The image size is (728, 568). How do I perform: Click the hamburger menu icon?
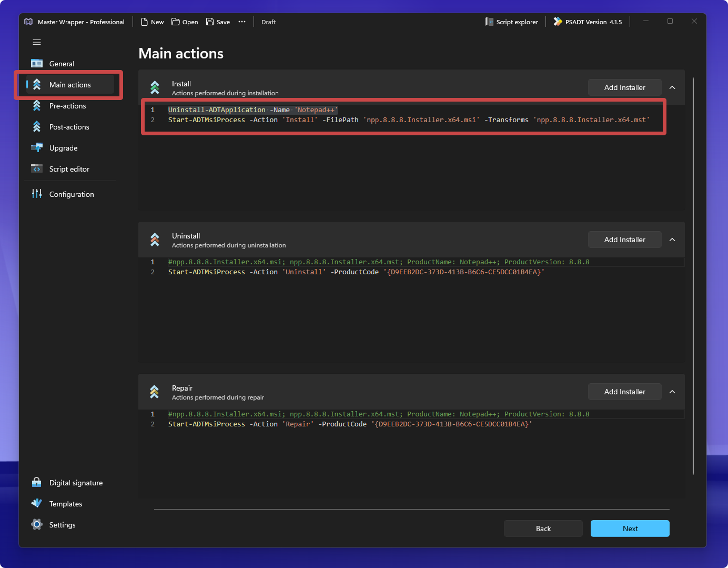click(x=37, y=42)
